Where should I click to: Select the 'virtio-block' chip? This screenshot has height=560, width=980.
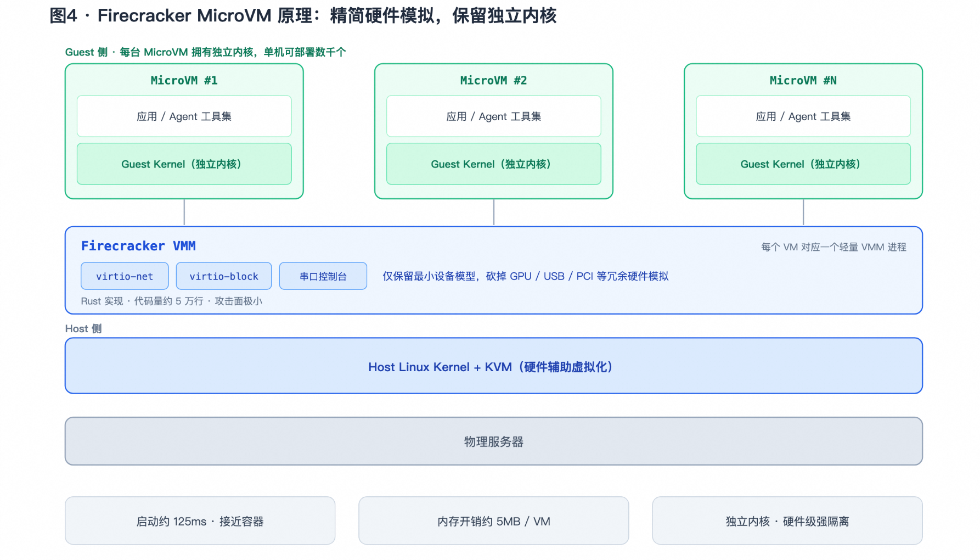[224, 276]
